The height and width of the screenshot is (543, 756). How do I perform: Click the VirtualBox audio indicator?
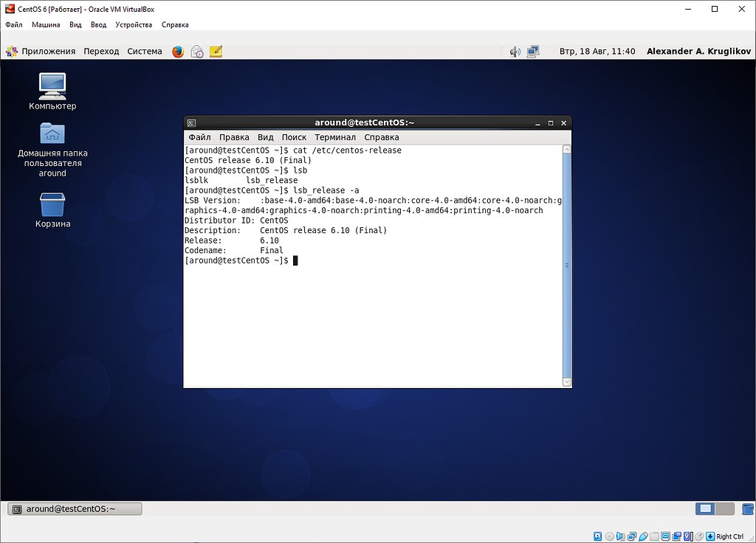coord(620,536)
